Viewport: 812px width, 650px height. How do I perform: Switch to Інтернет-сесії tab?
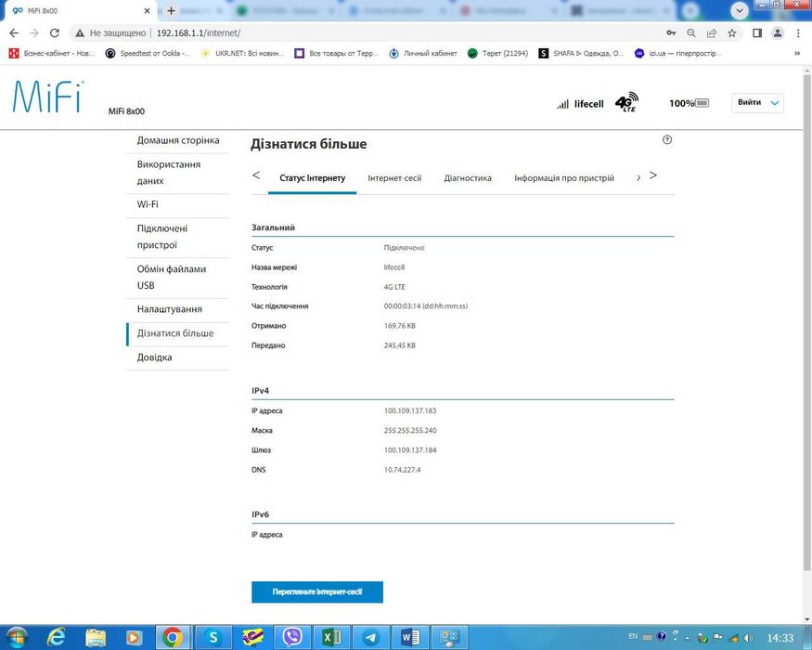coord(394,177)
